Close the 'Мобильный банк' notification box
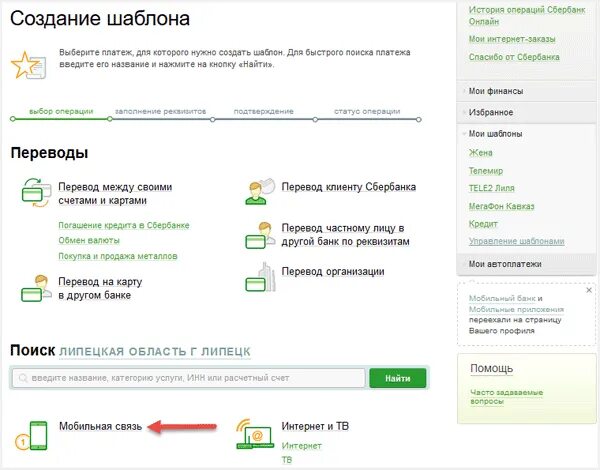 (x=589, y=290)
